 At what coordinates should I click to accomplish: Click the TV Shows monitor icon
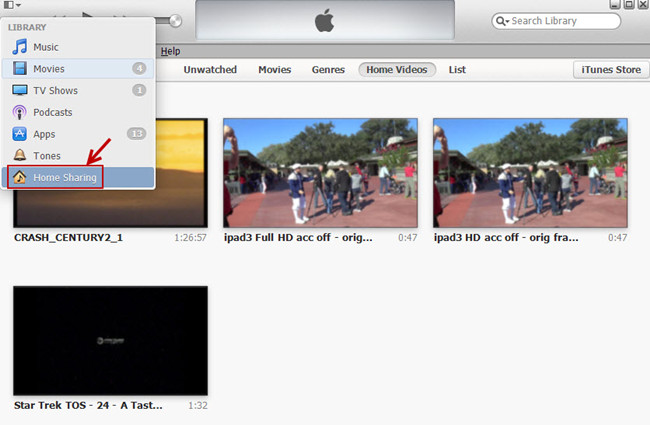(x=19, y=90)
